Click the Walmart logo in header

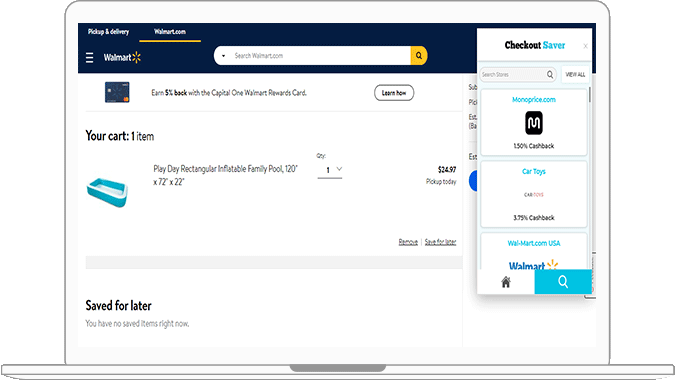click(x=122, y=57)
